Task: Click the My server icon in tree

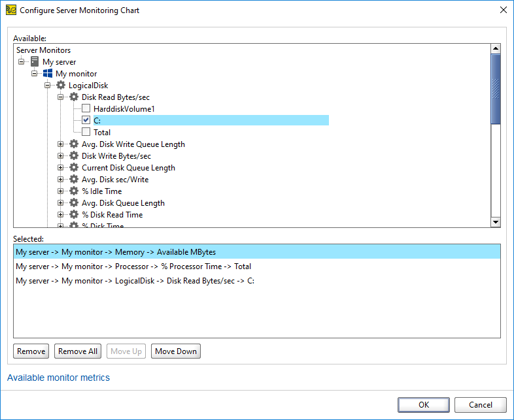Action: pyautogui.click(x=35, y=62)
